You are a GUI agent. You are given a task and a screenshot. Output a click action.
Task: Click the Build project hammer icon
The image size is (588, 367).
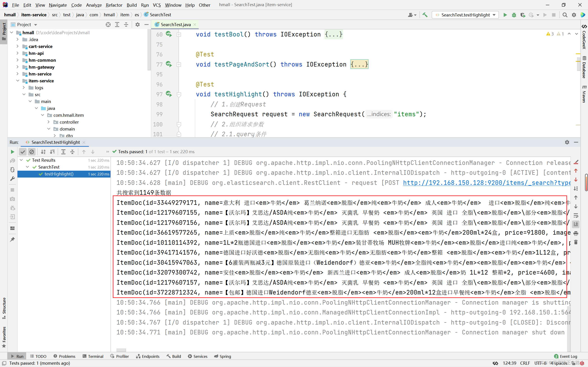(x=425, y=15)
